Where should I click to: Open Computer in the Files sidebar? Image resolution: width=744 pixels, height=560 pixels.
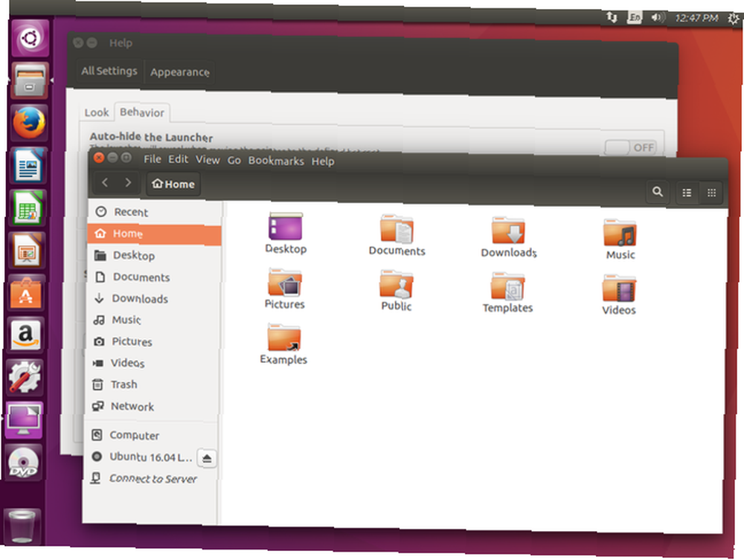150,435
